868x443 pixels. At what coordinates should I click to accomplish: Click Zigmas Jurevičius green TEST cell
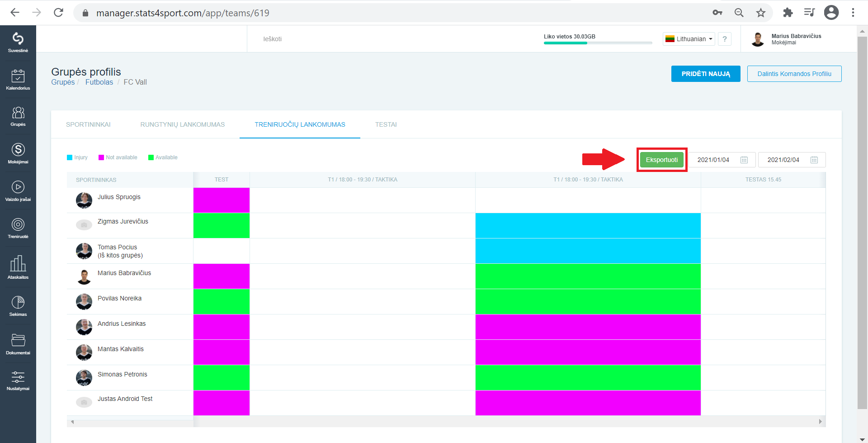(222, 225)
